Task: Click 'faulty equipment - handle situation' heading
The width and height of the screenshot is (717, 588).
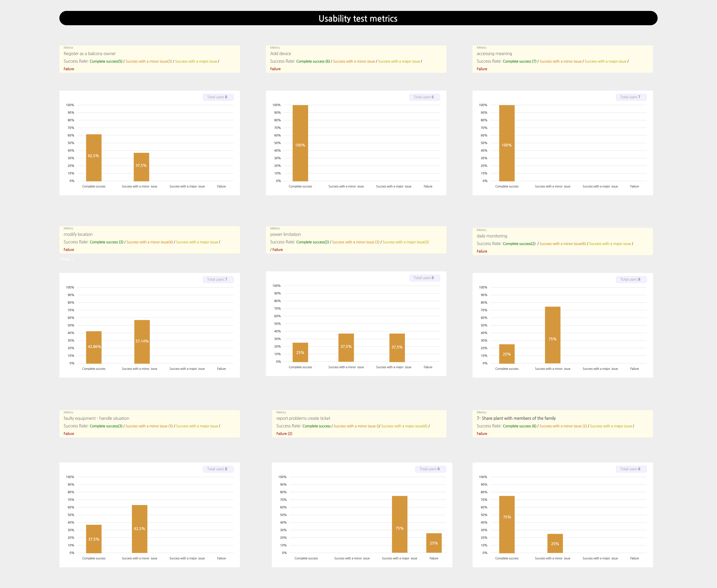Action: [x=97, y=418]
